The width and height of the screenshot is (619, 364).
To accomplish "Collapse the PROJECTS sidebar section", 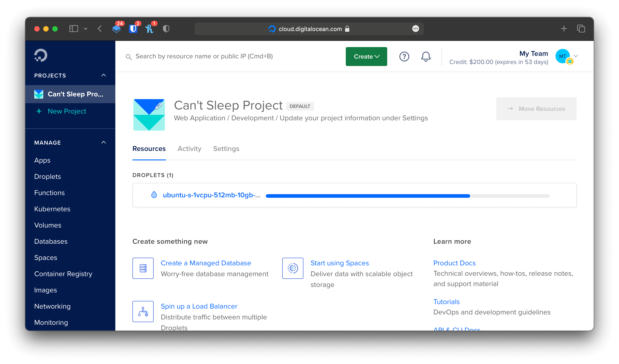I will tap(104, 75).
